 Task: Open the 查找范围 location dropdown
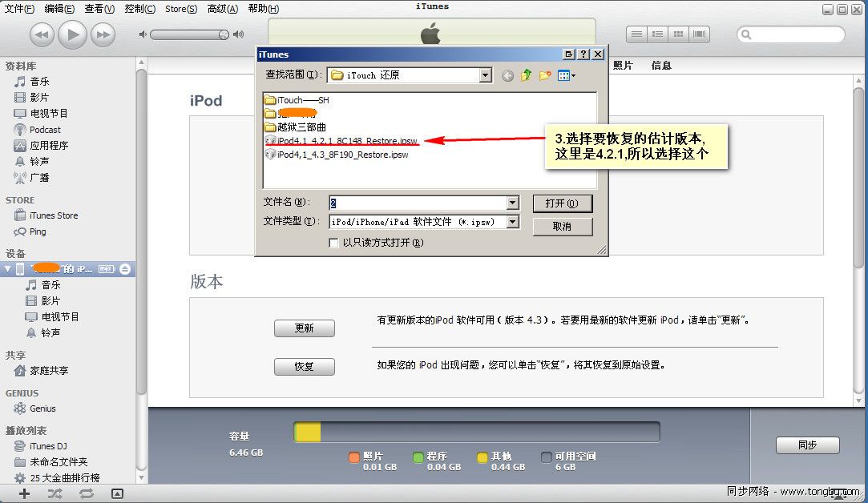[x=485, y=75]
